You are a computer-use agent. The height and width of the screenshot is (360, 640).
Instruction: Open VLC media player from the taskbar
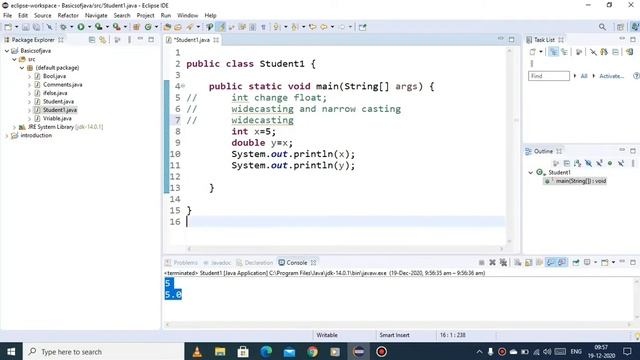(x=197, y=351)
